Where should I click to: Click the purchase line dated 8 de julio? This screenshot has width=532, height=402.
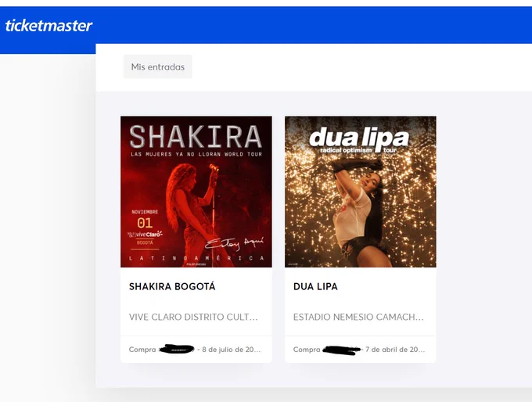195,350
